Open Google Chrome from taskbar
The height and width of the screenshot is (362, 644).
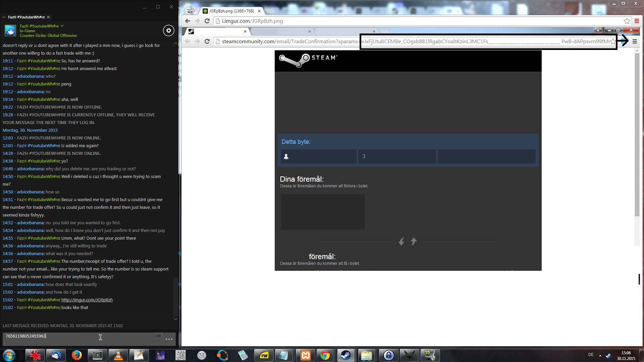pyautogui.click(x=325, y=355)
